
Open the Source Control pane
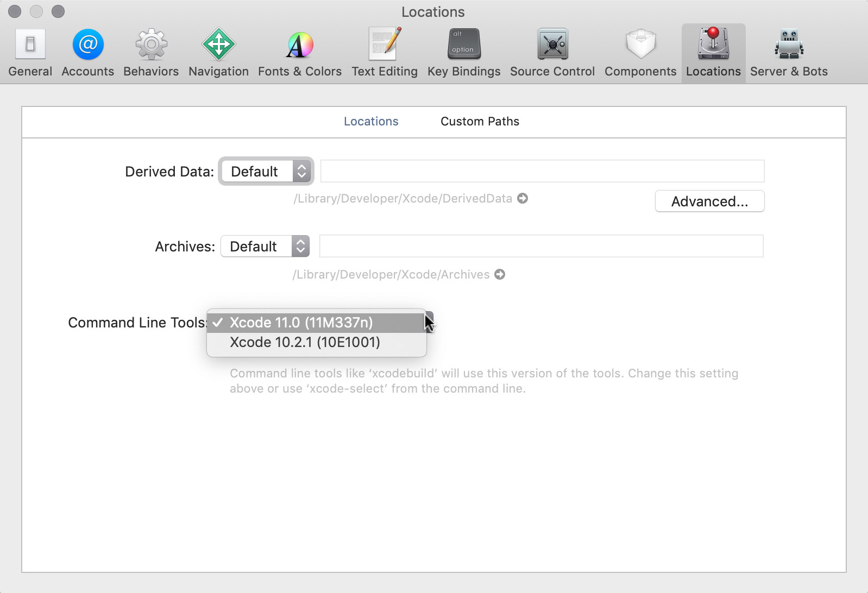(552, 53)
